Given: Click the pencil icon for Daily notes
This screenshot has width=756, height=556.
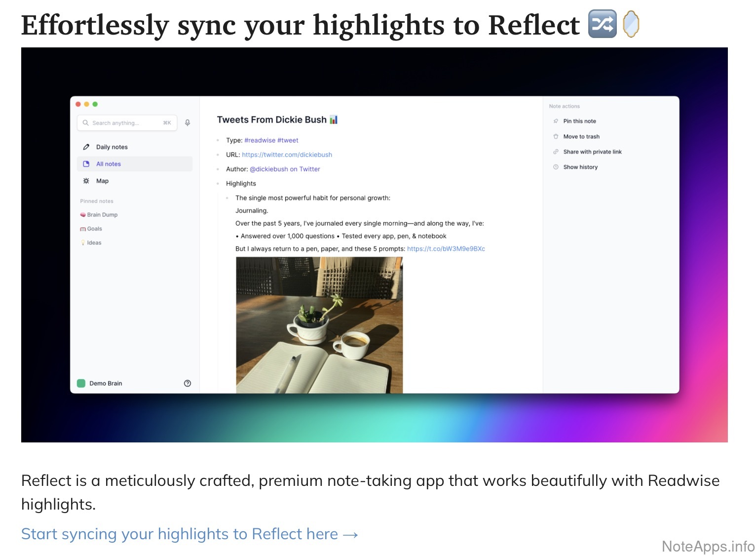Looking at the screenshot, I should (86, 147).
